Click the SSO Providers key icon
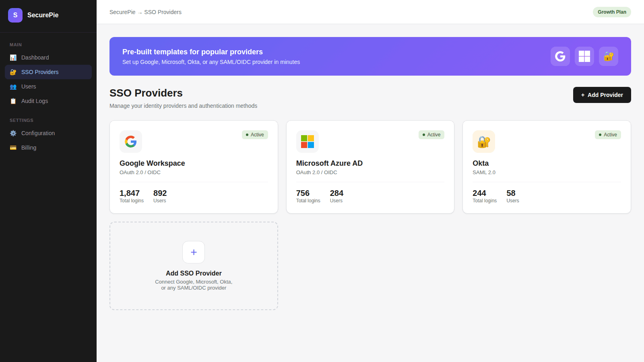The width and height of the screenshot is (644, 362). [x=13, y=72]
